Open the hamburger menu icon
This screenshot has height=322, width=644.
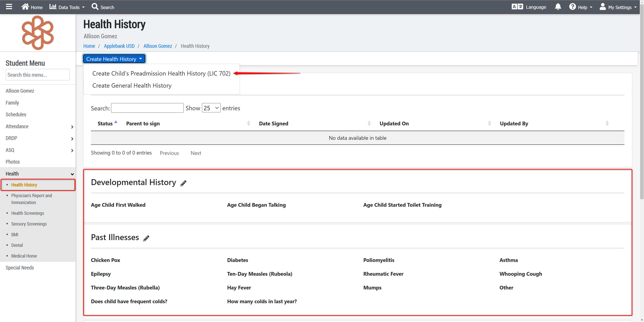[x=9, y=7]
